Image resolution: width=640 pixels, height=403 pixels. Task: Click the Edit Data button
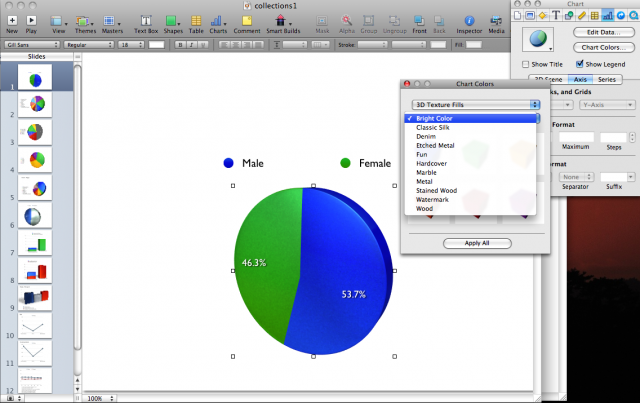click(x=604, y=32)
